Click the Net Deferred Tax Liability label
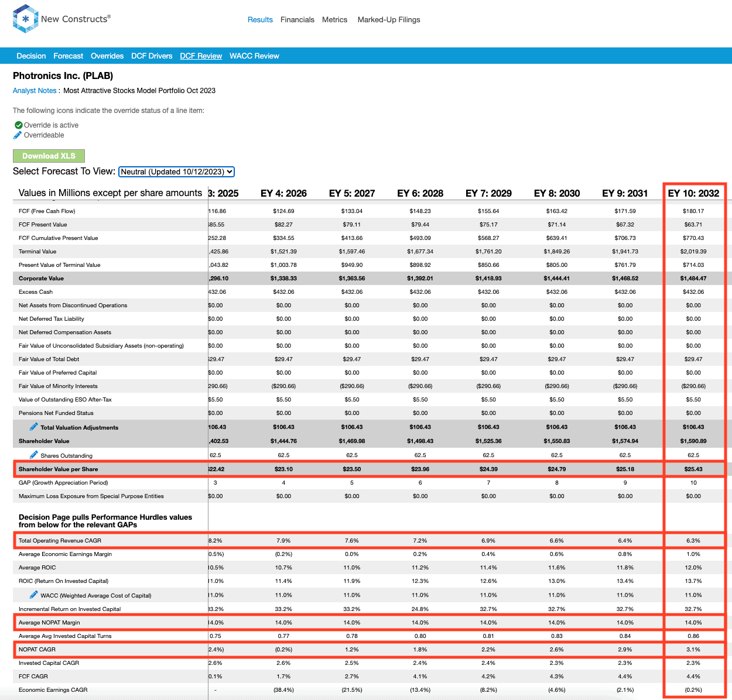This screenshot has width=732, height=700. 51,319
